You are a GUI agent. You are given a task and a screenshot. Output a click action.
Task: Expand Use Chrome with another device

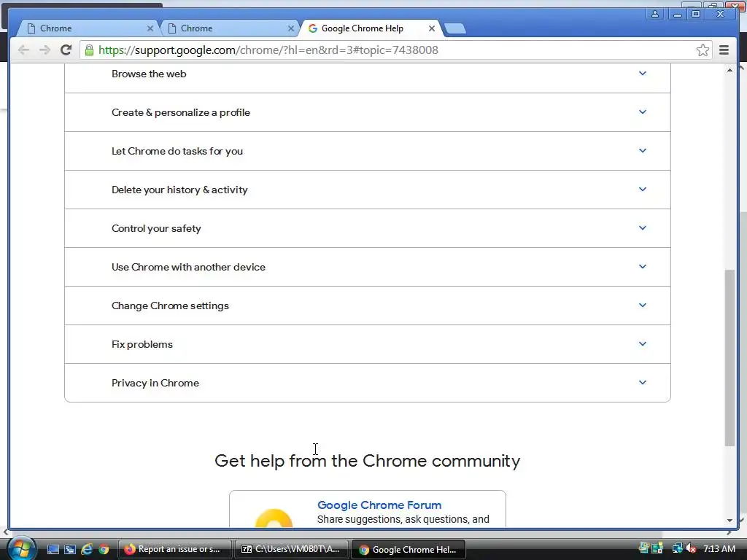coord(368,267)
